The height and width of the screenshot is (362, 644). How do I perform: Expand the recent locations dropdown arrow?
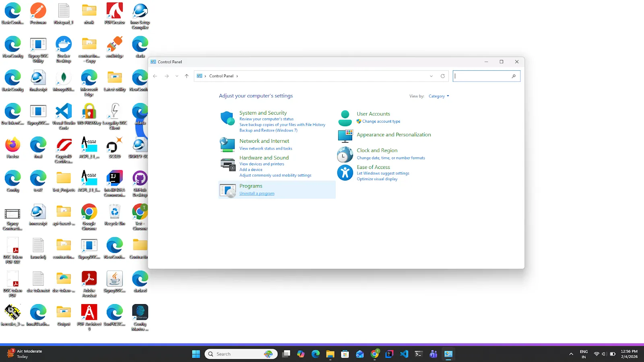point(177,76)
